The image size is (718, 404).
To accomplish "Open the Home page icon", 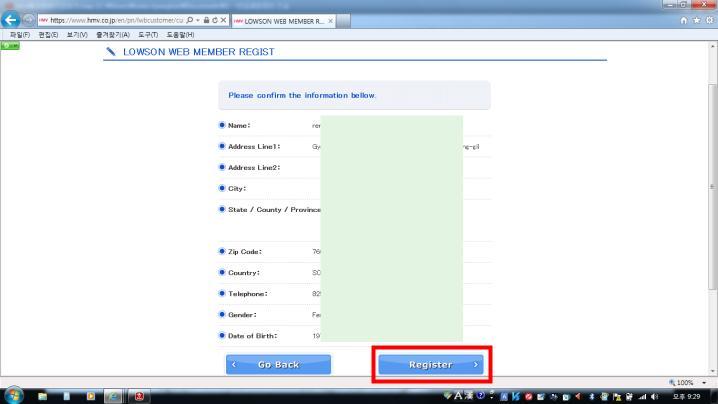I will 683,20.
